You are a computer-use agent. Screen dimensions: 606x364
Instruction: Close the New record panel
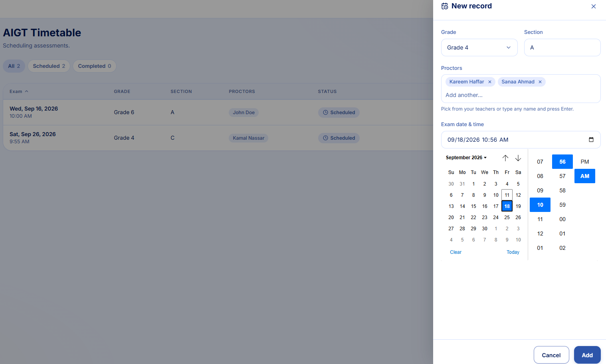593,6
